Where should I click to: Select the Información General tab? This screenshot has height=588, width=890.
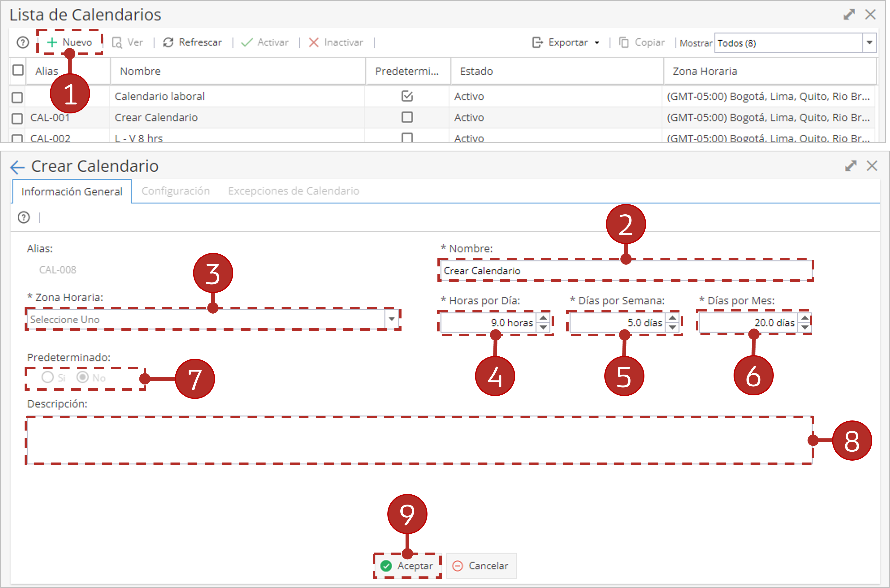72,191
